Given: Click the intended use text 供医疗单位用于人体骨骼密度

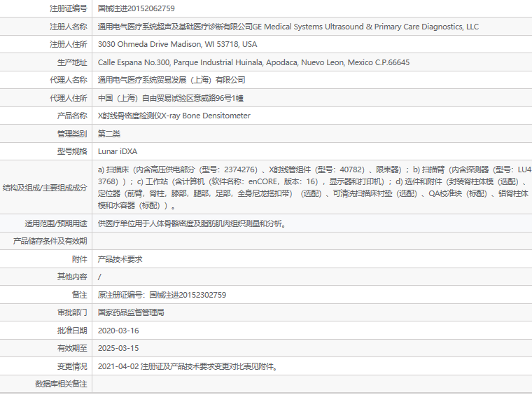Looking at the screenshot, I should (x=191, y=224).
